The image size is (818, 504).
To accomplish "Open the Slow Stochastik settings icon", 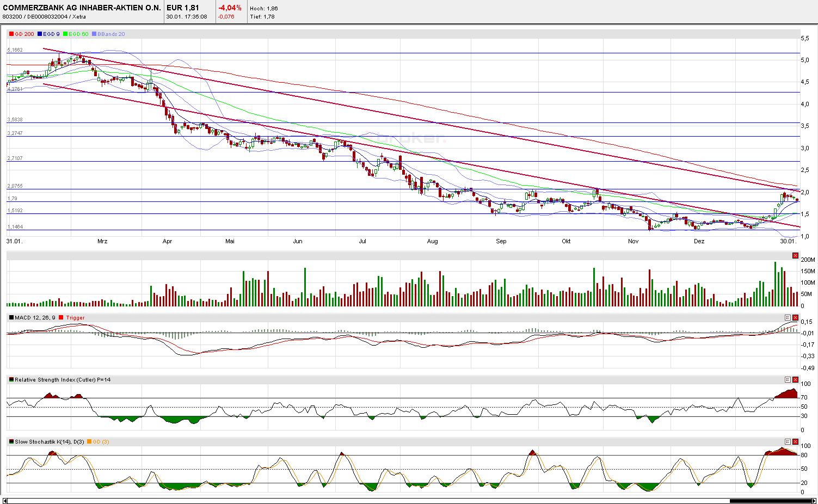I will coord(788,441).
